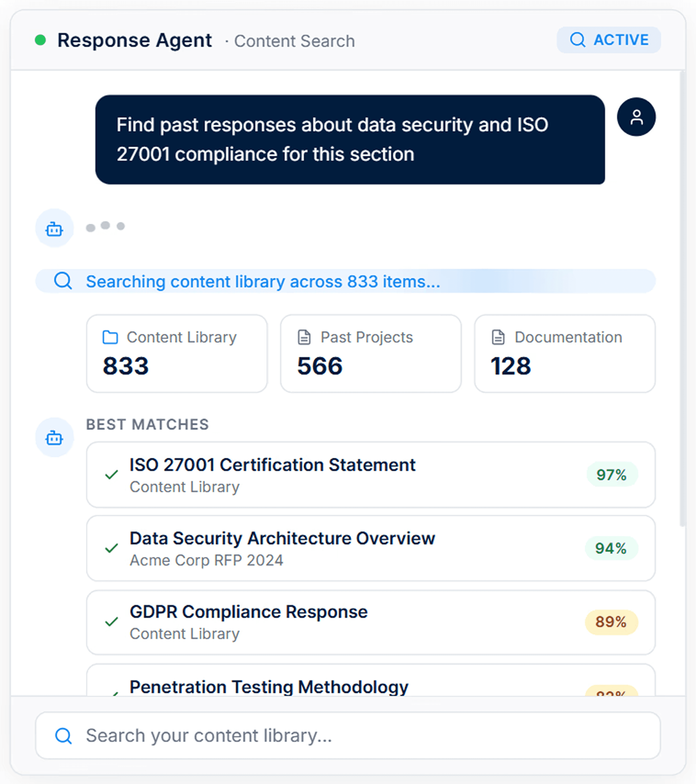This screenshot has width=696, height=784.
Task: Toggle checkmark on Data Security Architecture Overview
Action: point(111,548)
